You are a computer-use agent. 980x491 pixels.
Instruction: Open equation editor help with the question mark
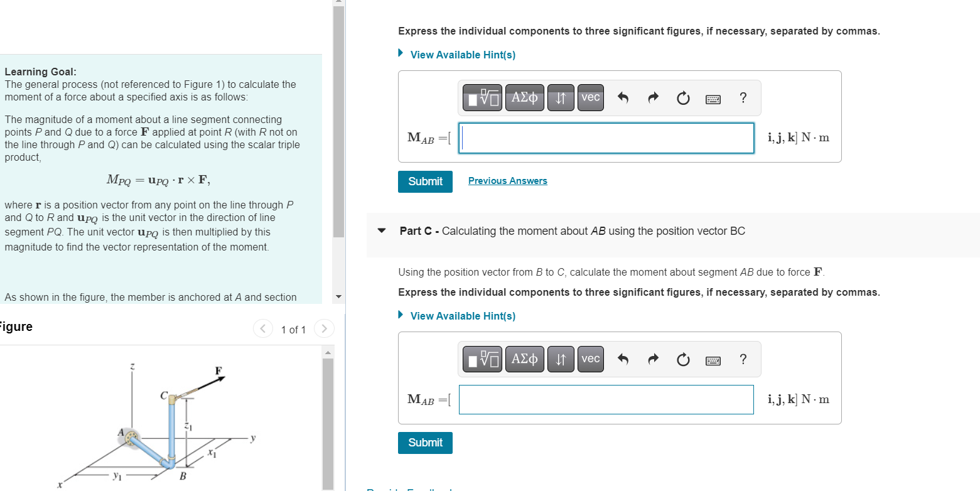tap(743, 98)
